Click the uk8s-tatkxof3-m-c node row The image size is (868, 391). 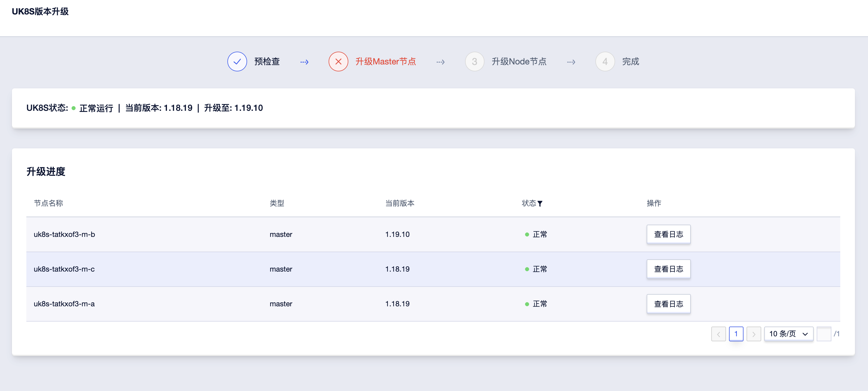[64, 269]
